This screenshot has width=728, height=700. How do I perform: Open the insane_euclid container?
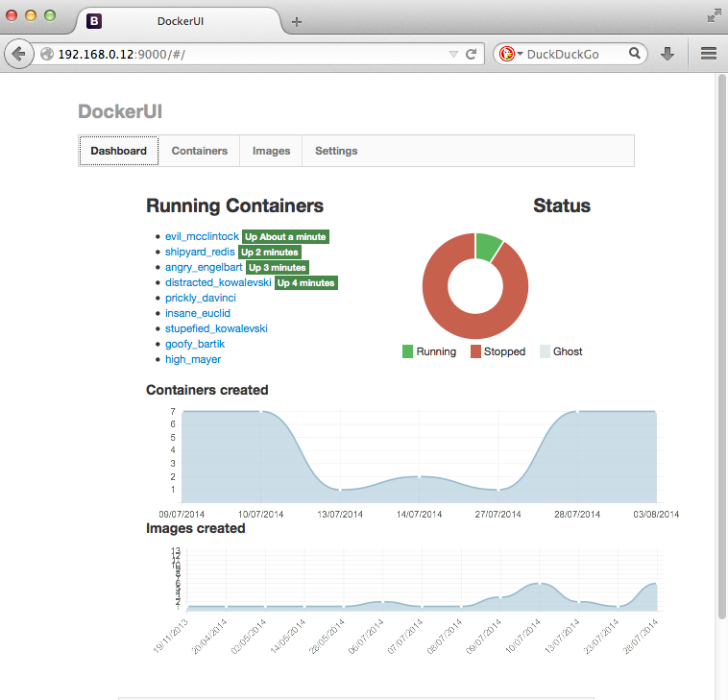pos(198,313)
